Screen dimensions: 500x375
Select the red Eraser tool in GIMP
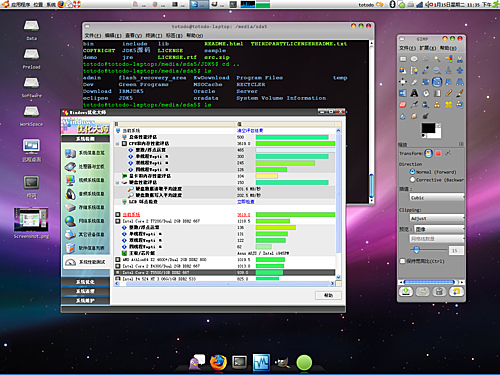(403, 105)
